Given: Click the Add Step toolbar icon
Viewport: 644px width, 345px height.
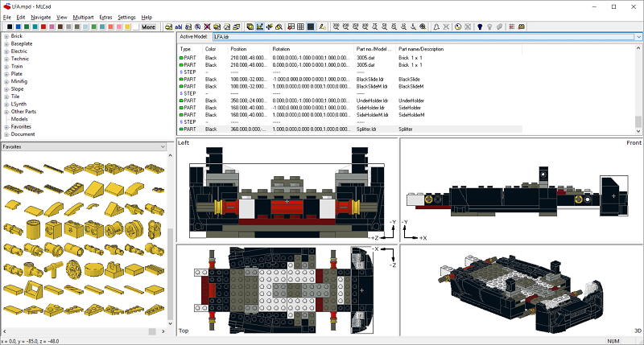Looking at the screenshot, I should 188,27.
